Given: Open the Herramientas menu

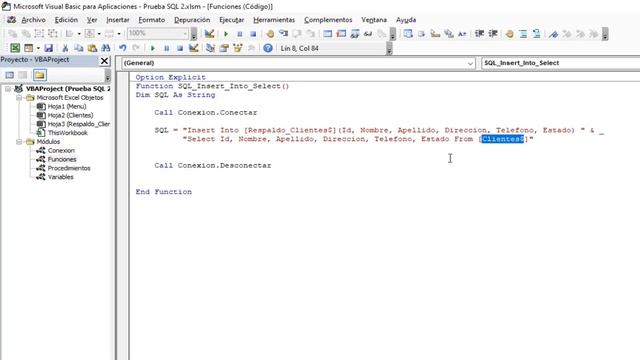Looking at the screenshot, I should pyautogui.click(x=274, y=20).
